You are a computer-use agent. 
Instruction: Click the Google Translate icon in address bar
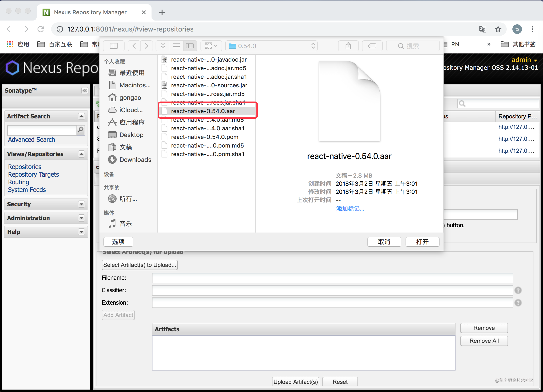click(483, 29)
